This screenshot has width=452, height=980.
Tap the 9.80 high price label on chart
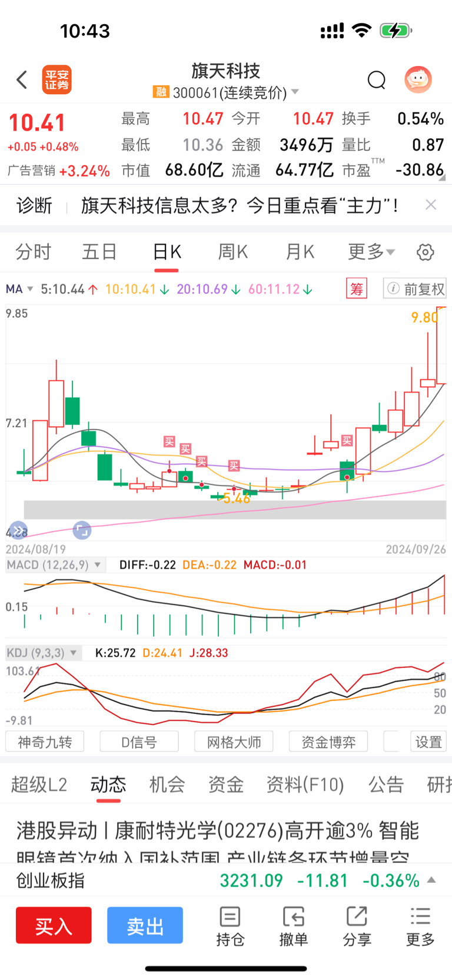coord(424,317)
